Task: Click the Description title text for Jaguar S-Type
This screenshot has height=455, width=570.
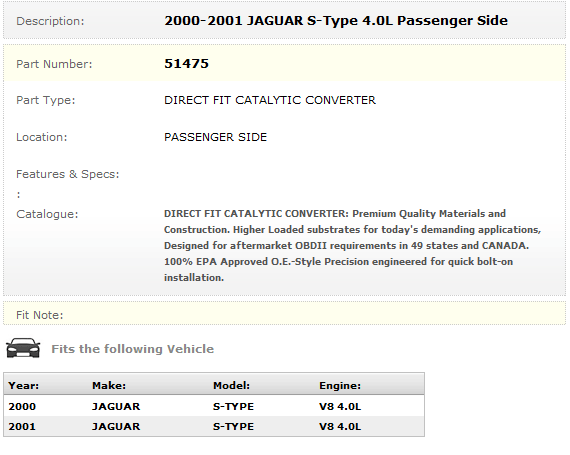Action: tap(336, 21)
